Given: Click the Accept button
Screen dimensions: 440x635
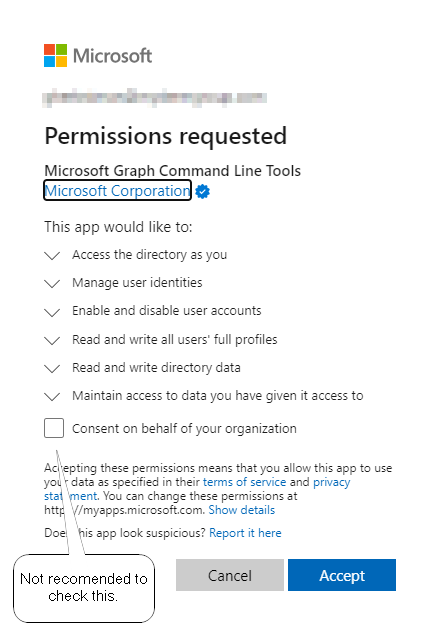Looking at the screenshot, I should pos(342,575).
